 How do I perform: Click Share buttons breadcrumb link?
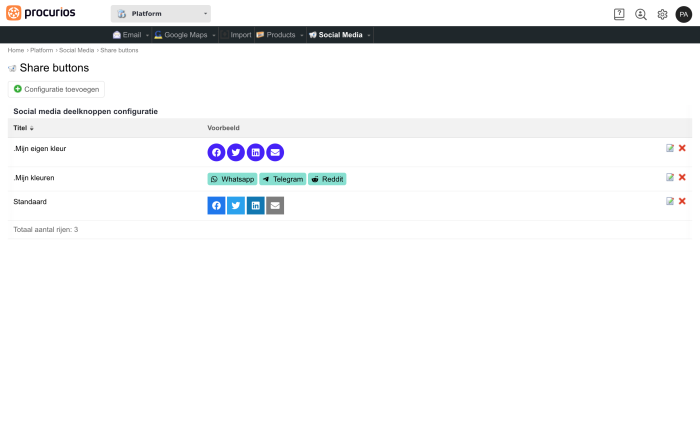[119, 50]
